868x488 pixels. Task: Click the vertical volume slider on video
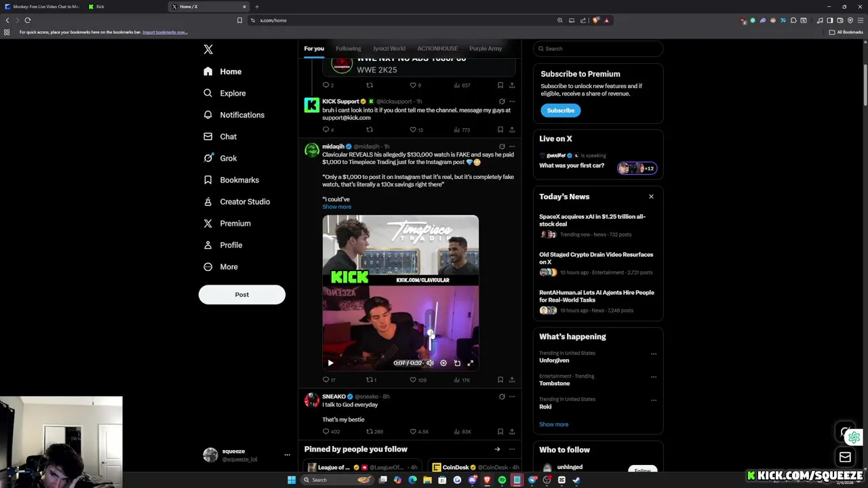431,327
